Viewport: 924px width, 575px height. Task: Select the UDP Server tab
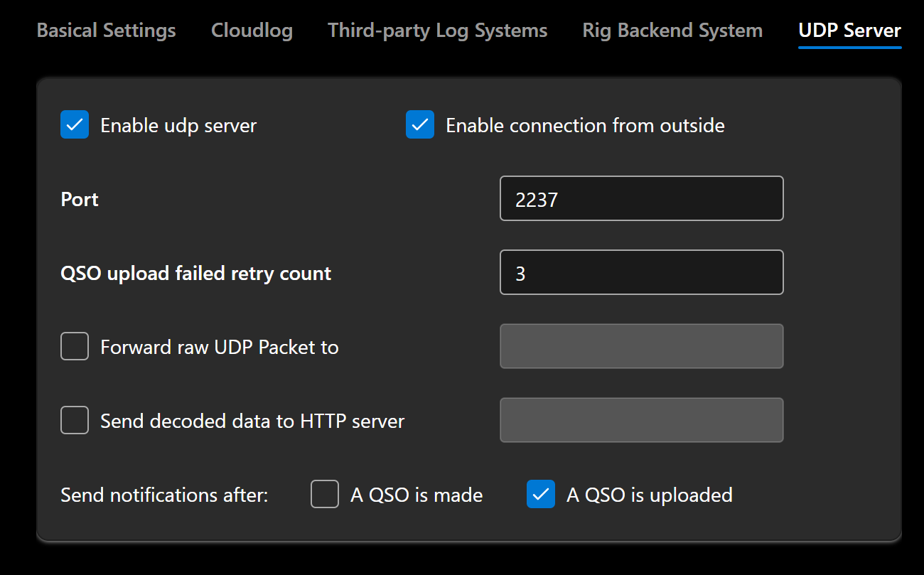(x=850, y=31)
